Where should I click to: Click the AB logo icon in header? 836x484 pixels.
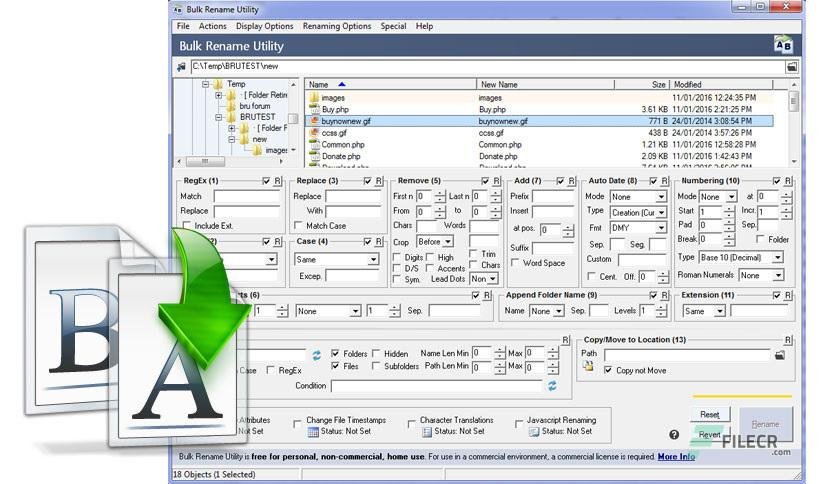[x=783, y=45]
